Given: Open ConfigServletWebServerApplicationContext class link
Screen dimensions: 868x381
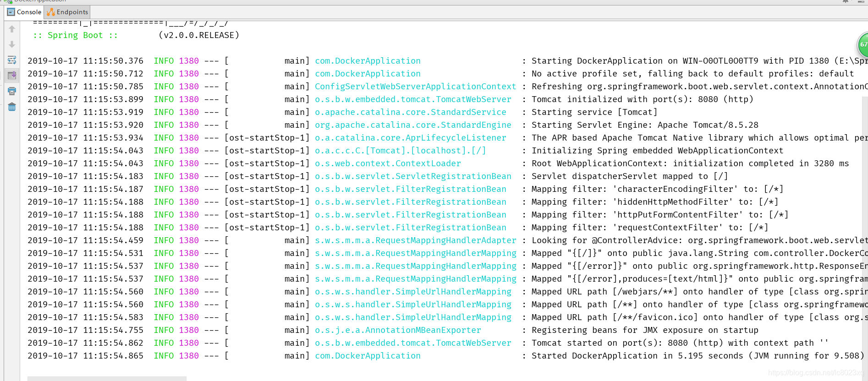Looking at the screenshot, I should 415,87.
